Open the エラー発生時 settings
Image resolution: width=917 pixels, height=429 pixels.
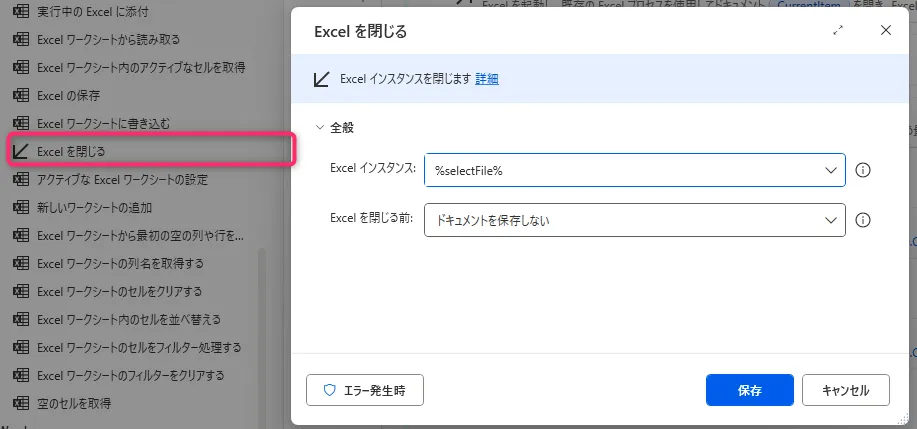coord(365,390)
